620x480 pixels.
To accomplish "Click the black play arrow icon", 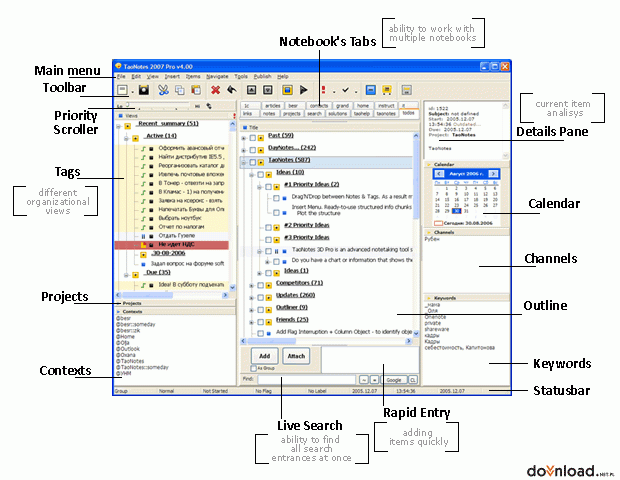I will [x=304, y=90].
